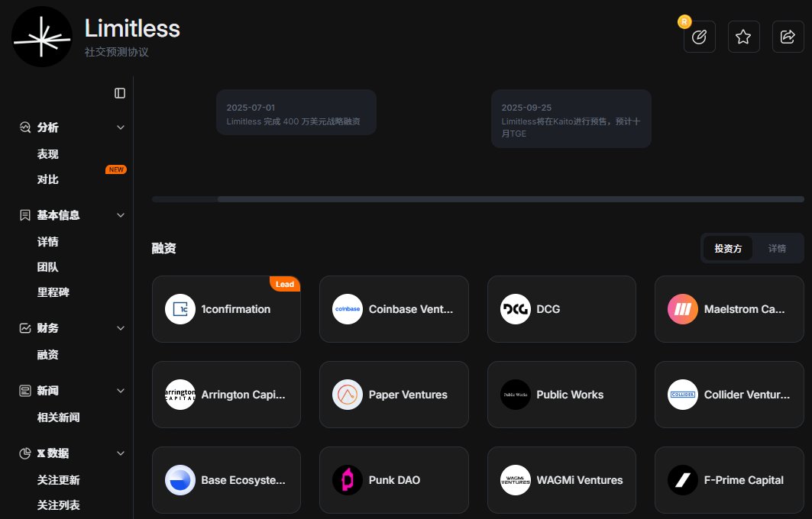This screenshot has height=519, width=812.
Task: Click the share arrow icon button
Action: 788,37
